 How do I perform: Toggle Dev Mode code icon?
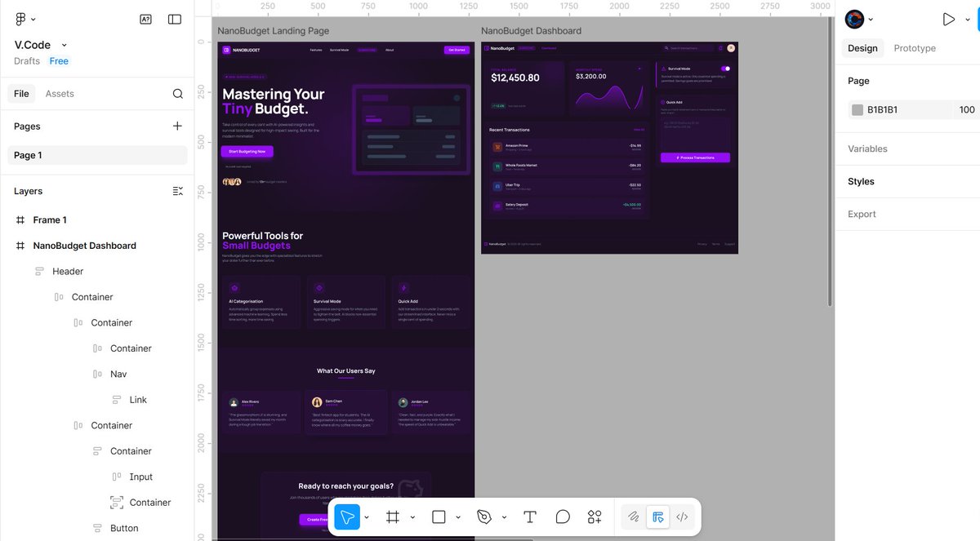(x=682, y=517)
